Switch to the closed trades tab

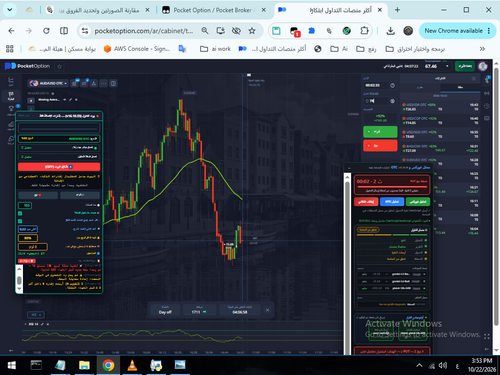coord(460,87)
